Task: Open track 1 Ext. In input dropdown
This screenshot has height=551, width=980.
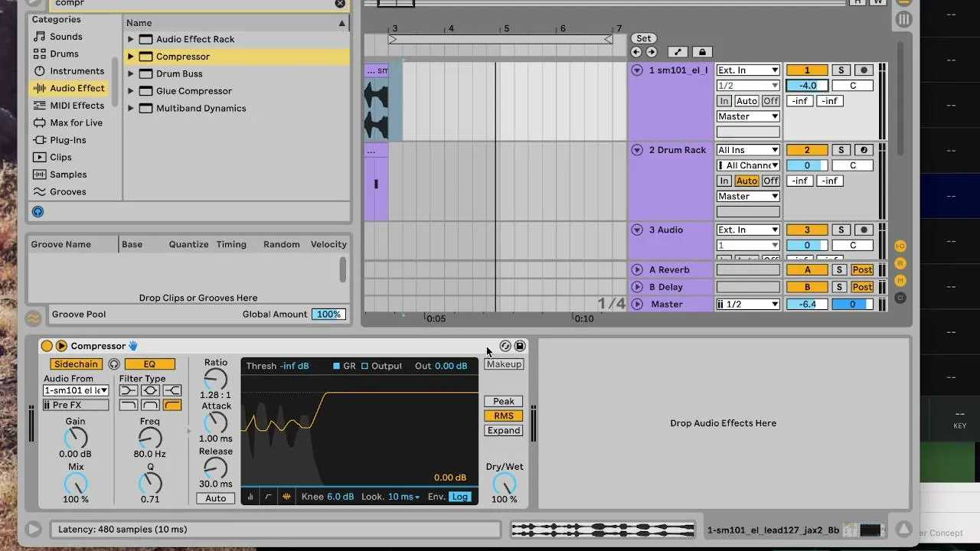Action: click(748, 70)
